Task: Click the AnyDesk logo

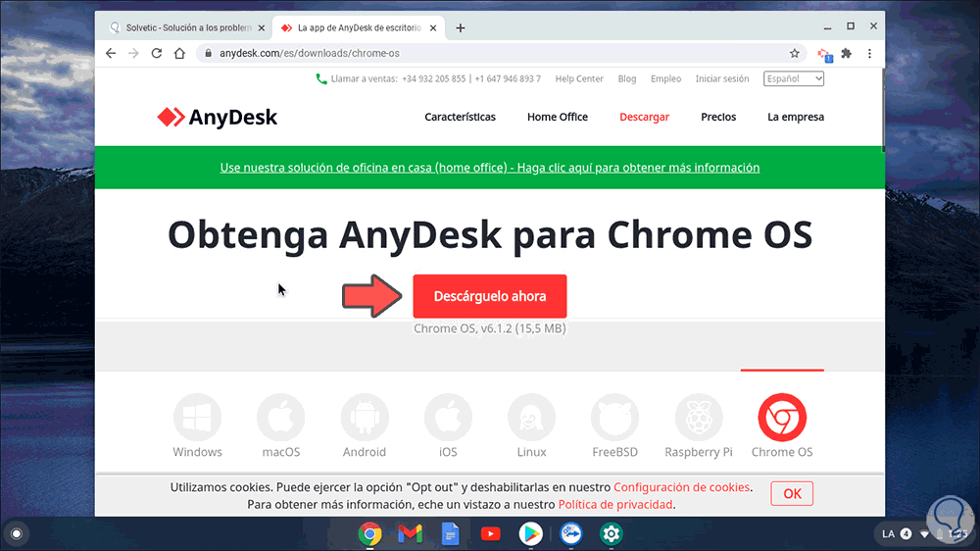Action: (x=217, y=117)
